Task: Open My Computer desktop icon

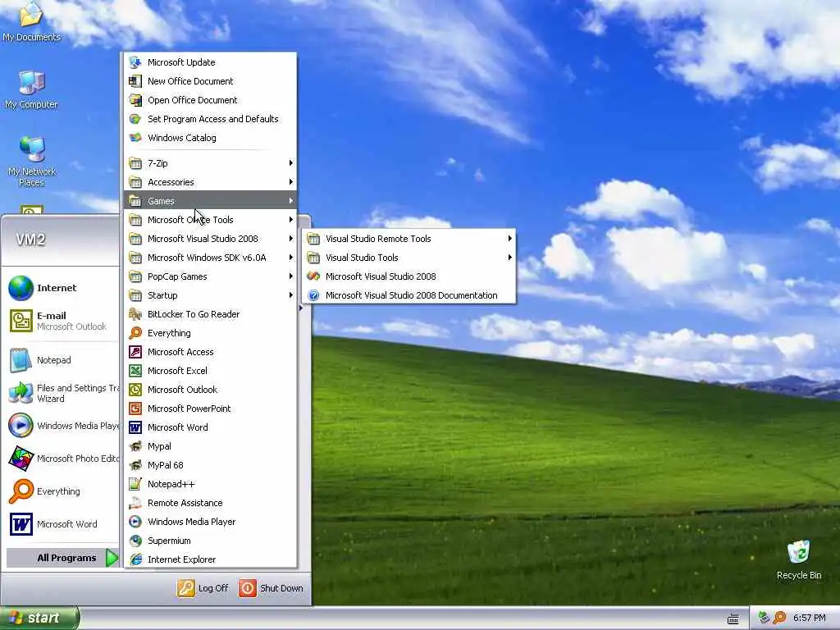Action: click(31, 89)
